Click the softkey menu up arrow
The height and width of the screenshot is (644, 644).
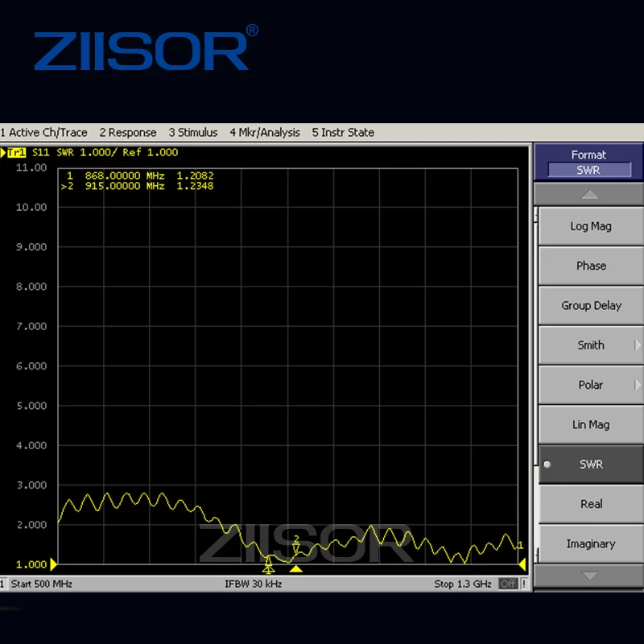pyautogui.click(x=589, y=194)
